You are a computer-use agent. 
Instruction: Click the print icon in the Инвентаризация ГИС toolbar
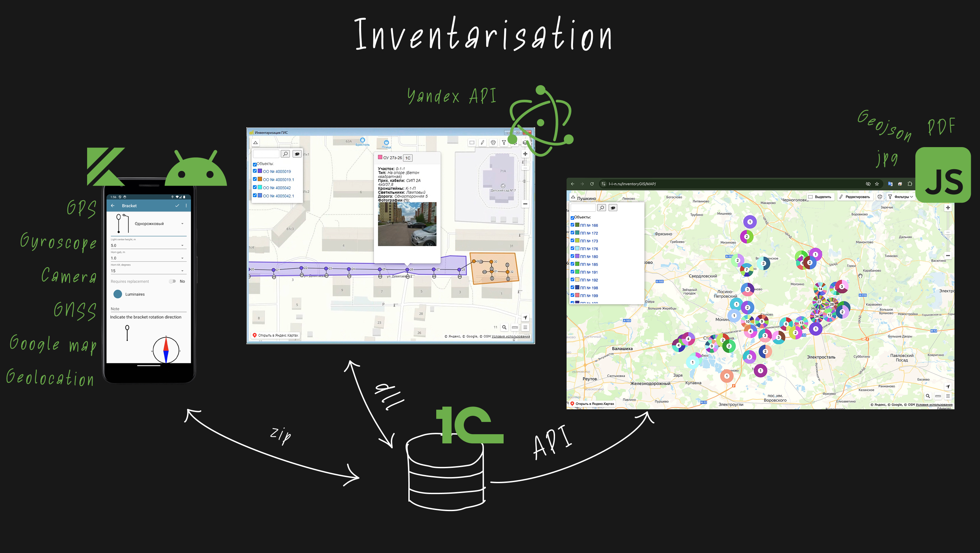click(493, 142)
